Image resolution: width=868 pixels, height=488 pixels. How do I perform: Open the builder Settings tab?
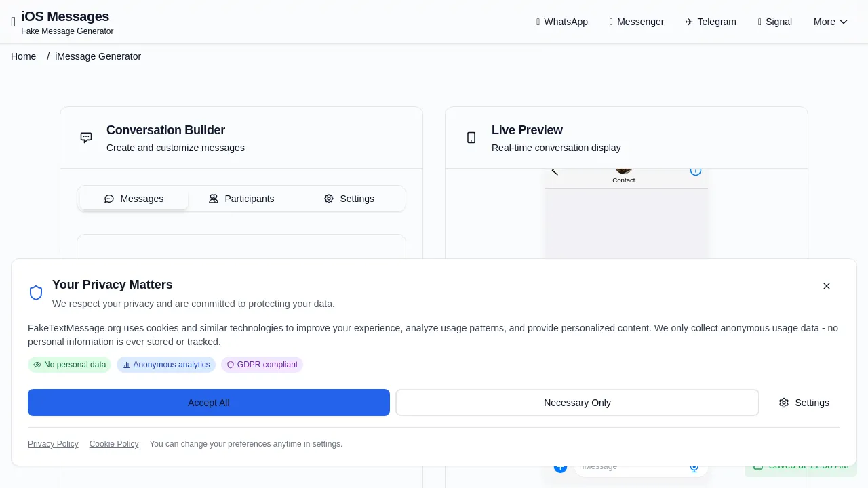click(x=349, y=199)
